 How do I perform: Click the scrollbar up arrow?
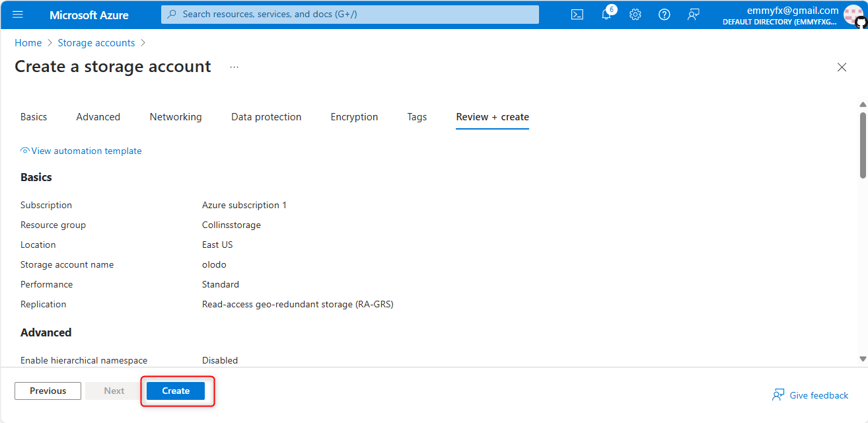[x=863, y=104]
